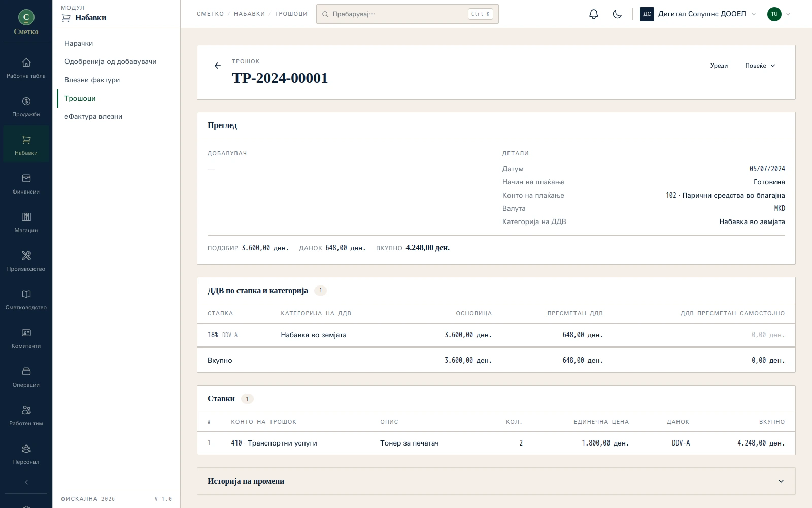Click the Уреди edit button
812x508 pixels.
(x=719, y=66)
